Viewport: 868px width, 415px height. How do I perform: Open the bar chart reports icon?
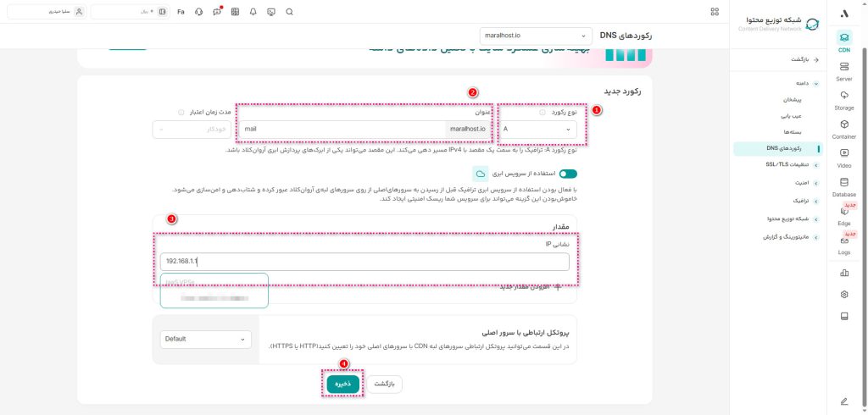coord(844,272)
